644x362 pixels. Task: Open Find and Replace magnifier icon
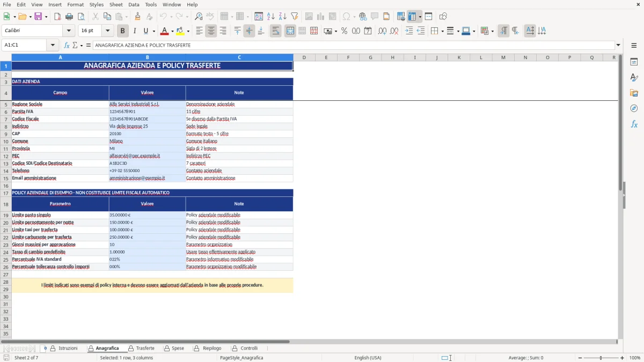pyautogui.click(x=199, y=17)
